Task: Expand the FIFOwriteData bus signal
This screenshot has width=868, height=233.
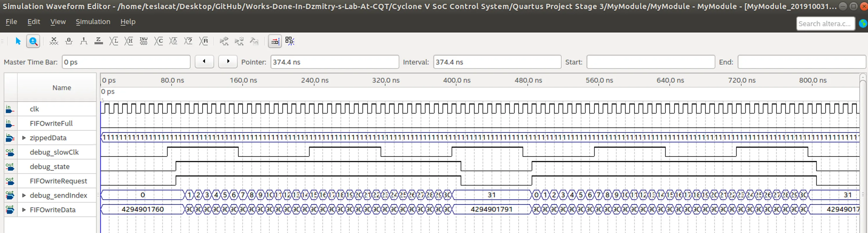Action: pos(24,210)
